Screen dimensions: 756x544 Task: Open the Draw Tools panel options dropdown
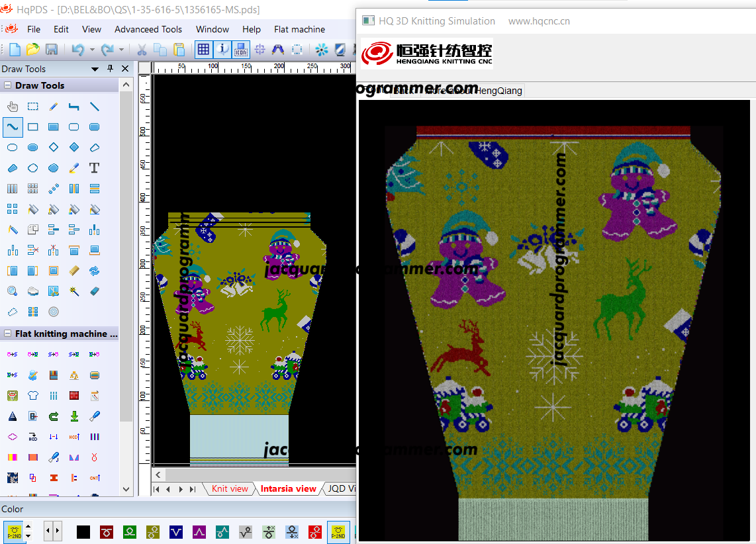(x=95, y=69)
